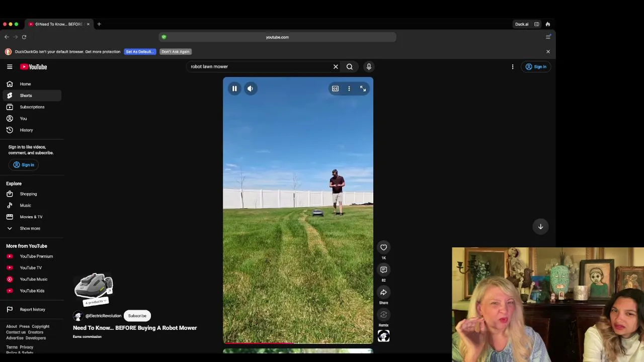
Task: Open the Creators footer link
Action: pyautogui.click(x=36, y=332)
